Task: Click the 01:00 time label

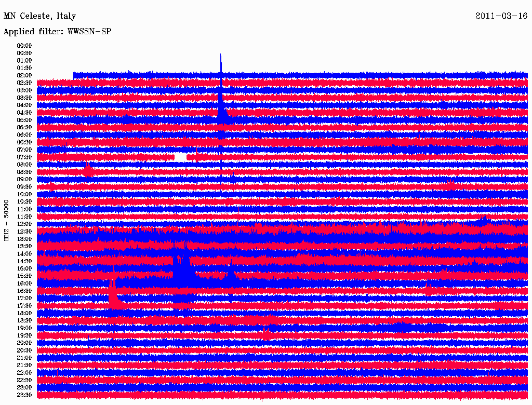Action: click(x=24, y=60)
